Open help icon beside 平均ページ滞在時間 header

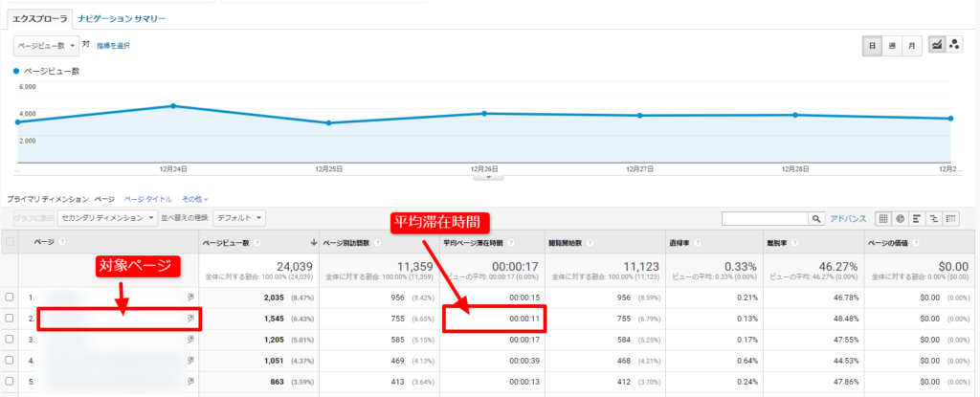pos(510,243)
